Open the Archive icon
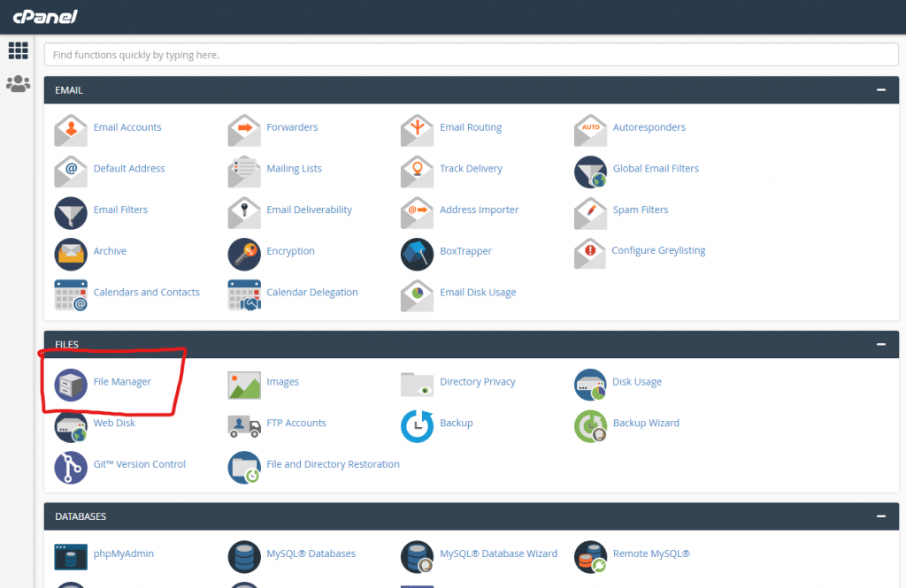The height and width of the screenshot is (588, 906). (x=71, y=254)
